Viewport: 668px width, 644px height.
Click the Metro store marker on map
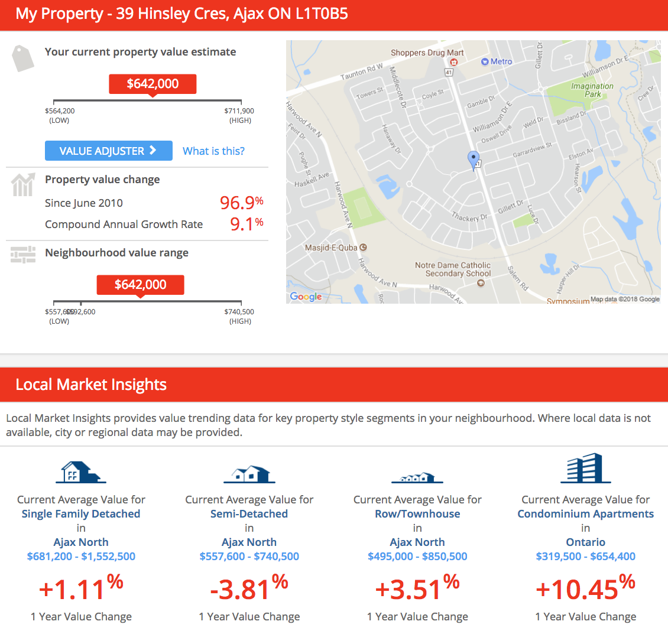(x=485, y=62)
